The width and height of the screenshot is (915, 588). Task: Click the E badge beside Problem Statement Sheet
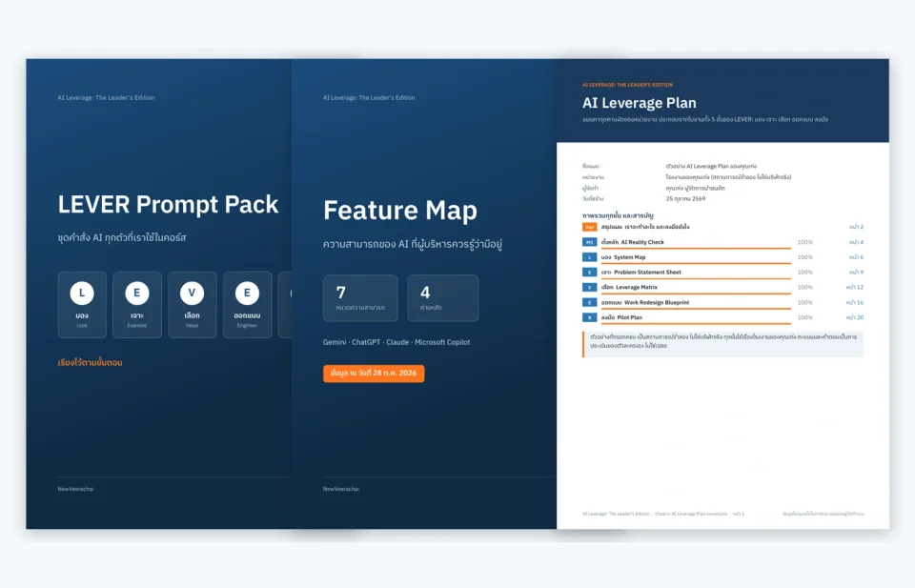tap(589, 273)
